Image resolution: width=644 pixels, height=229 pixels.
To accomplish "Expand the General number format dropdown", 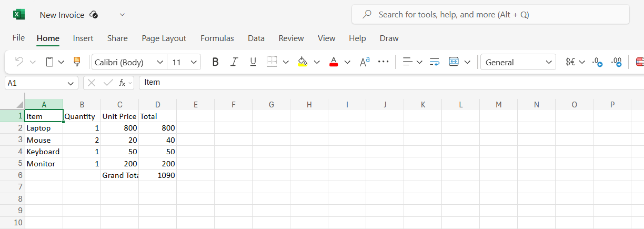I will (x=518, y=62).
